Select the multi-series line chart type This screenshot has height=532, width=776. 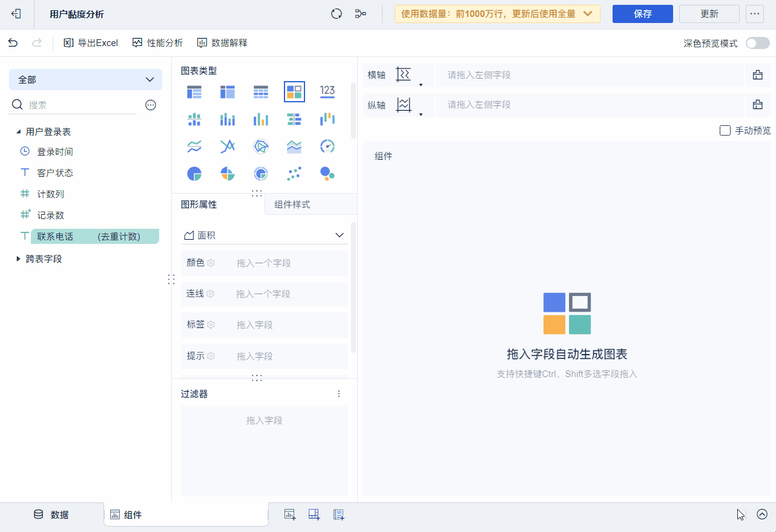pos(228,146)
